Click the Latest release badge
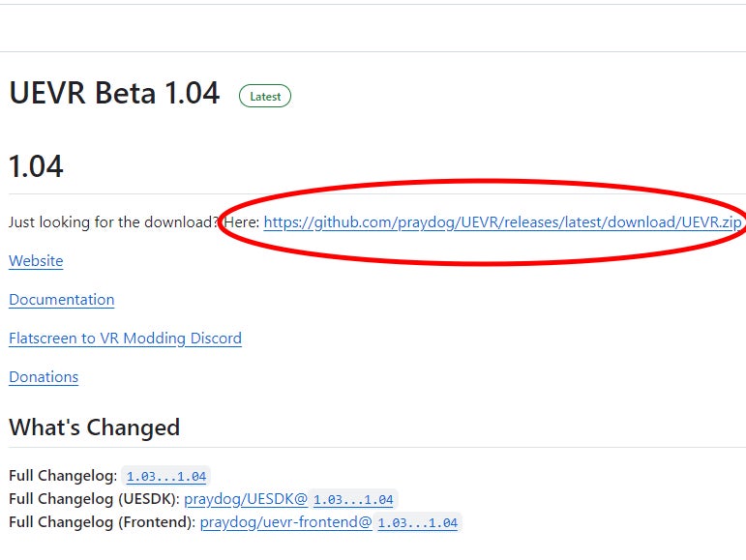This screenshot has width=746, height=560. (x=265, y=96)
